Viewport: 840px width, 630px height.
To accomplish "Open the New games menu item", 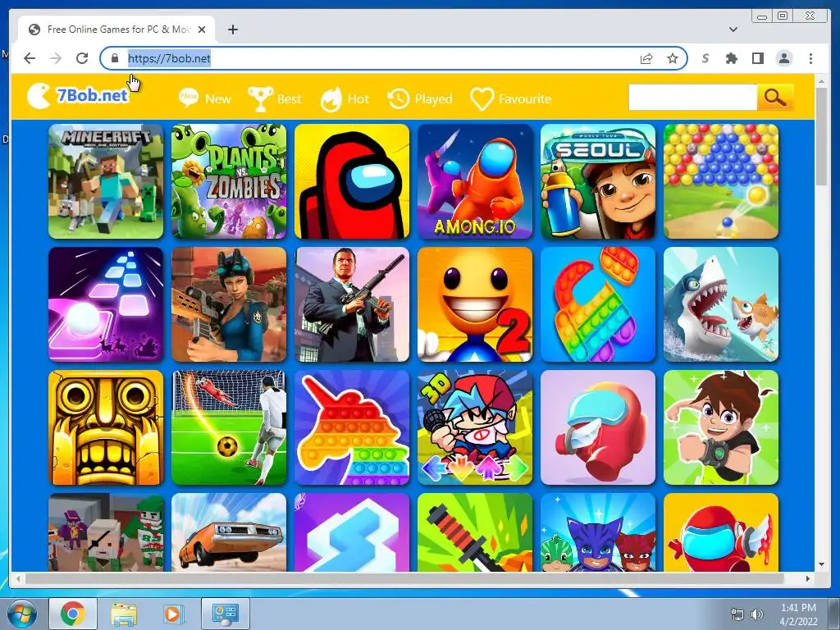I will [x=204, y=98].
